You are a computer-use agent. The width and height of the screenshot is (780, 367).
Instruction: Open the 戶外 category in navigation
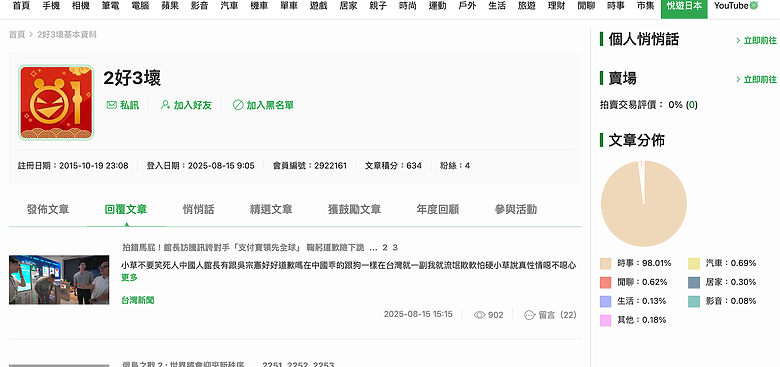(x=467, y=6)
